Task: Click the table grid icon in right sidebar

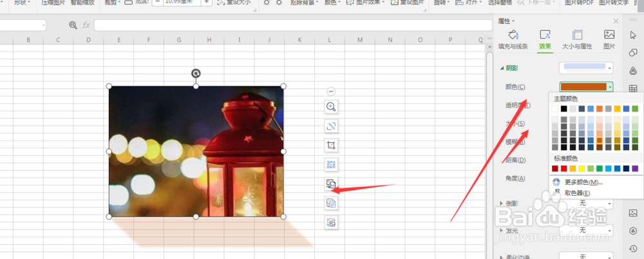Action: (x=633, y=88)
